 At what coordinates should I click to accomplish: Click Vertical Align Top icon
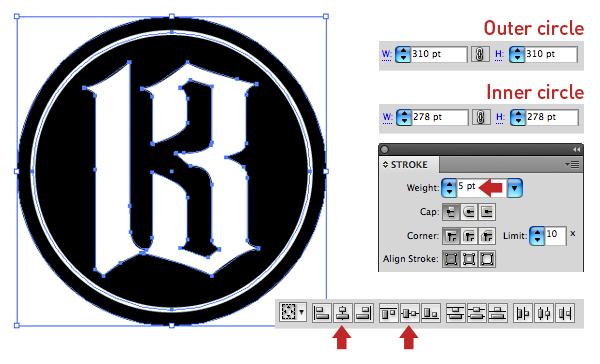(389, 313)
